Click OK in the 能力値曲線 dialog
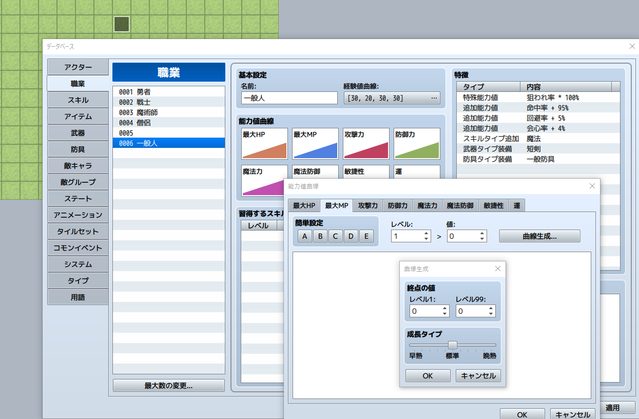 pos(522,413)
